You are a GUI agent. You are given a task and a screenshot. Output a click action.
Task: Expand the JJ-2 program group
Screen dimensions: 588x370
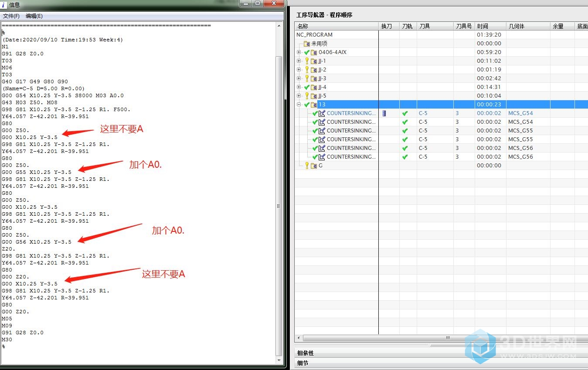pos(299,70)
